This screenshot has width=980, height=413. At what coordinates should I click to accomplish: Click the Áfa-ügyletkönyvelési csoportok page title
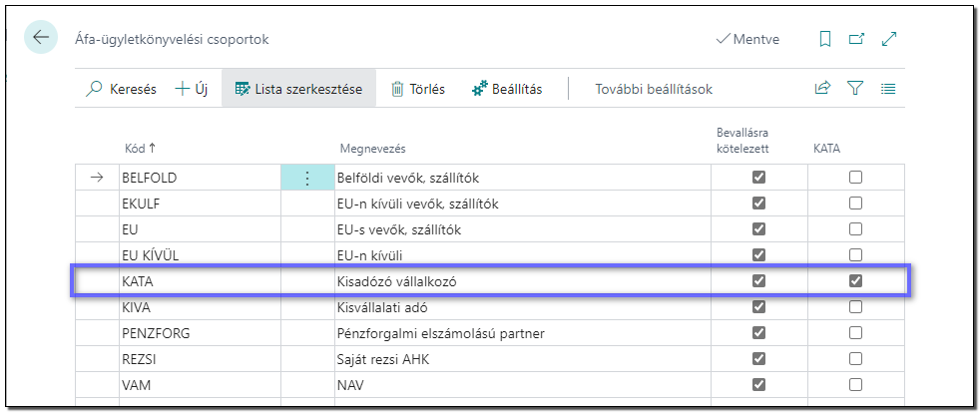coord(172,39)
